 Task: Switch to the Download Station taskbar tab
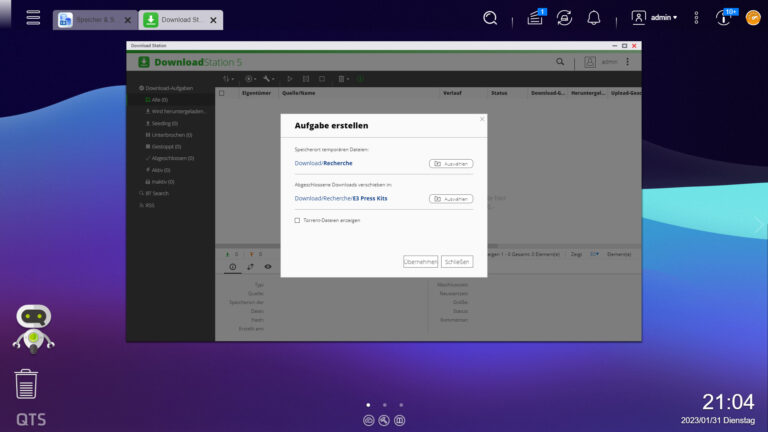point(173,20)
